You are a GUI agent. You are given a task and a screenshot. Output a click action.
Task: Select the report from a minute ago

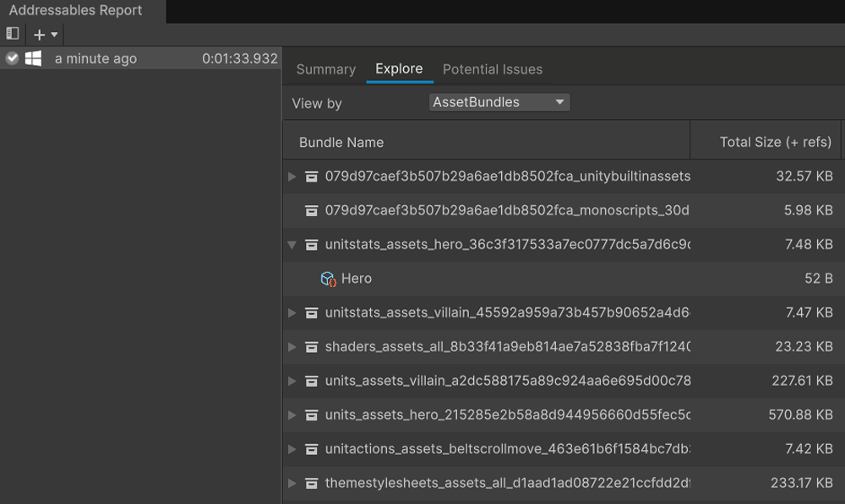tap(95, 59)
